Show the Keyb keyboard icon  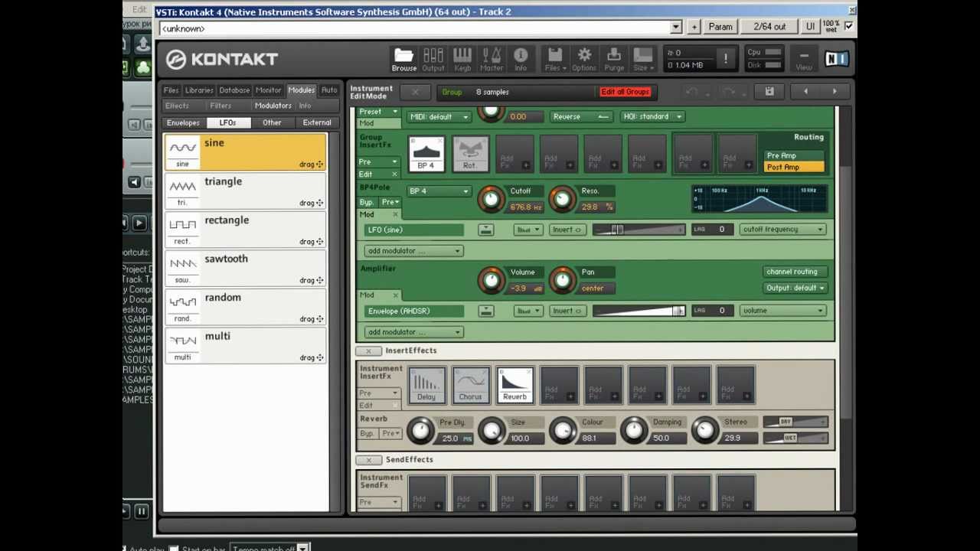click(x=462, y=59)
